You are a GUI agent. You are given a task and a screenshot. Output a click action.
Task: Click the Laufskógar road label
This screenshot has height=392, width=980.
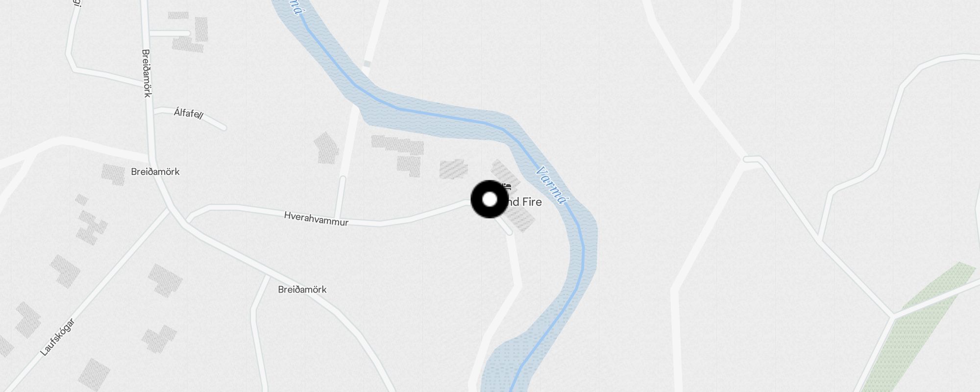(57, 337)
